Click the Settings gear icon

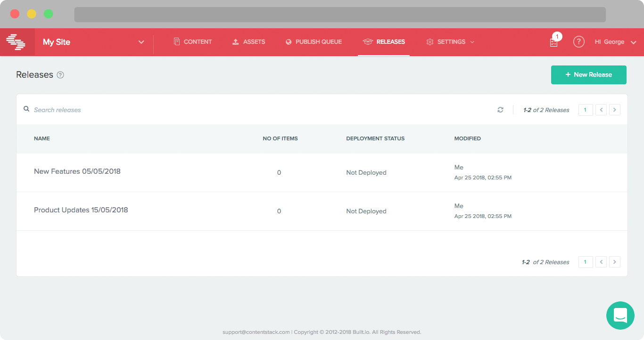[x=429, y=42]
